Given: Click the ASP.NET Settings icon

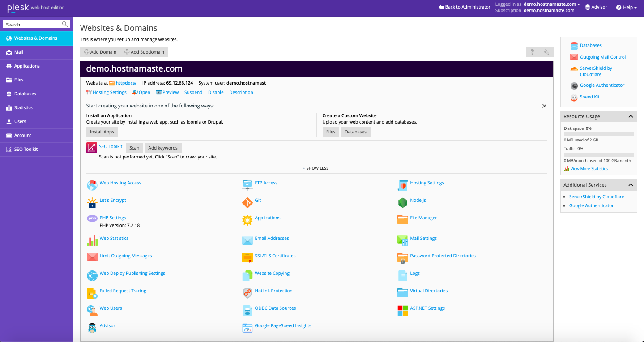Looking at the screenshot, I should (403, 310).
